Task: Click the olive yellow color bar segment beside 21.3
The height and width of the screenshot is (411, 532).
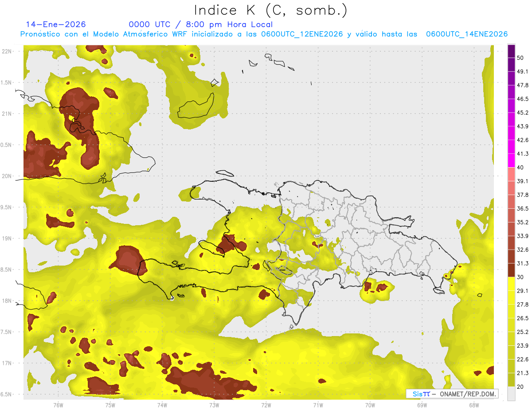Action: point(511,380)
